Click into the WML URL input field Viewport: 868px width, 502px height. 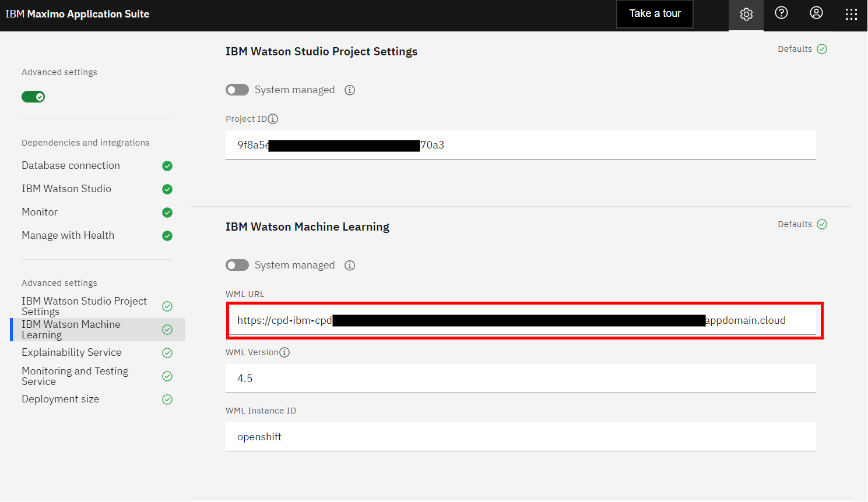521,320
